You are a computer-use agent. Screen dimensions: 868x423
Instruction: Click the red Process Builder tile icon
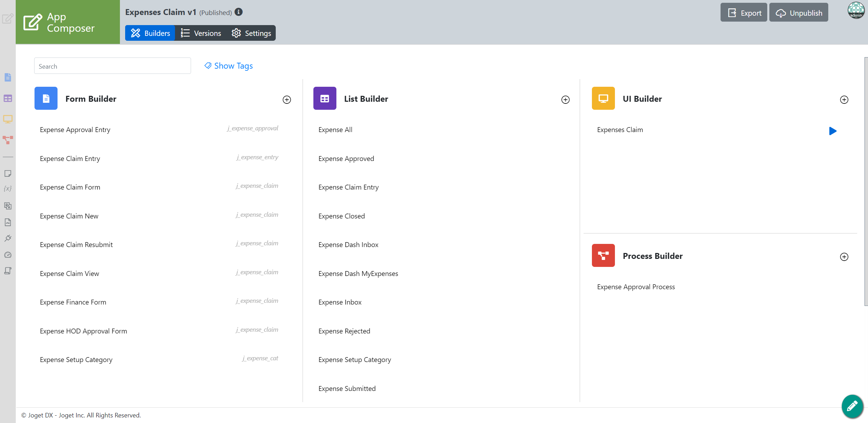pos(603,255)
